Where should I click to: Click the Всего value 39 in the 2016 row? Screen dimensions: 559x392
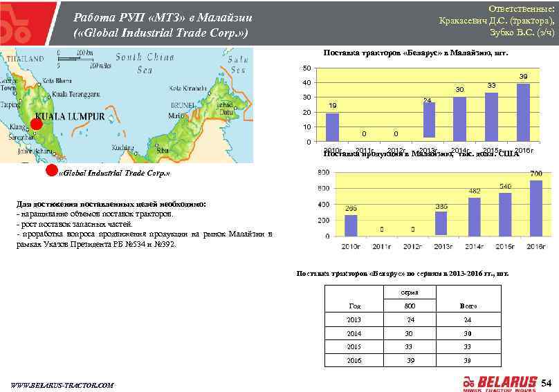pyautogui.click(x=468, y=360)
